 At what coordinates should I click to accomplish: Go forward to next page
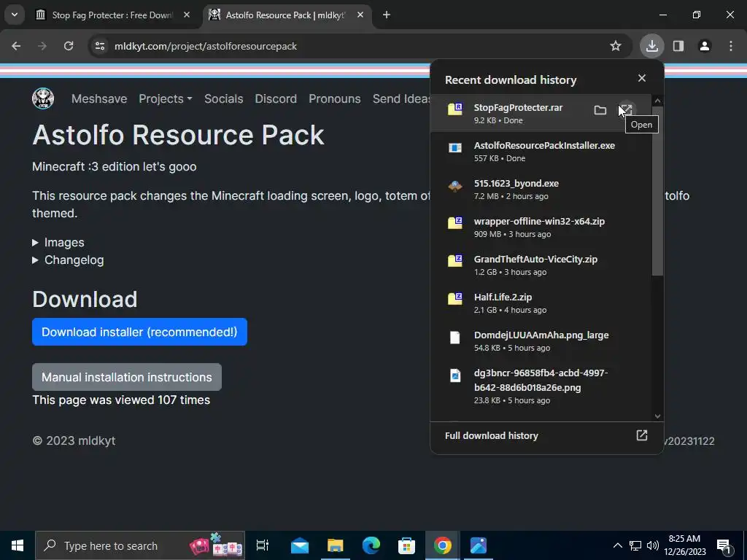[x=42, y=46]
